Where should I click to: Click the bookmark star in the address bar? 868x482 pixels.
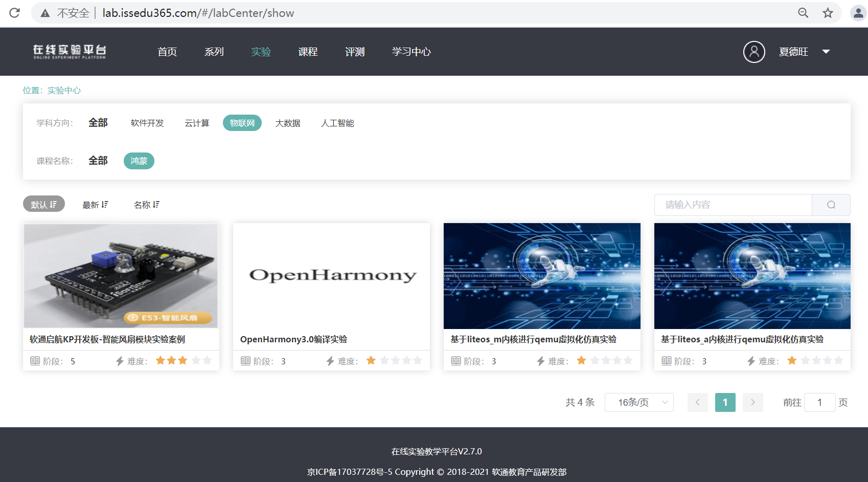(x=827, y=13)
